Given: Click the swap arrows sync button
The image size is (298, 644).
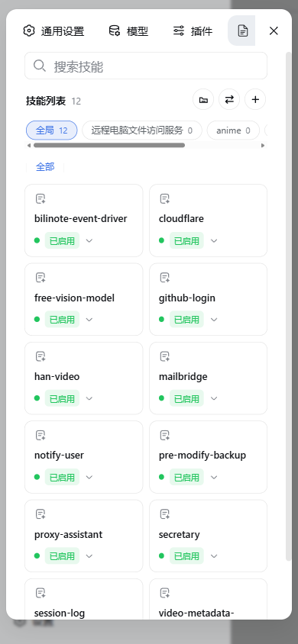Looking at the screenshot, I should click(229, 99).
